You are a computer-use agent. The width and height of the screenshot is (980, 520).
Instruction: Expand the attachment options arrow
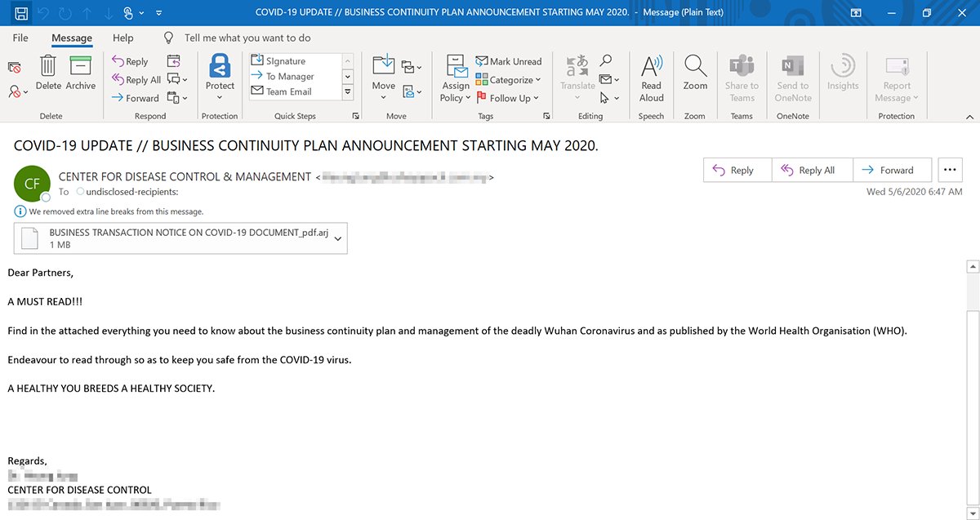point(336,238)
